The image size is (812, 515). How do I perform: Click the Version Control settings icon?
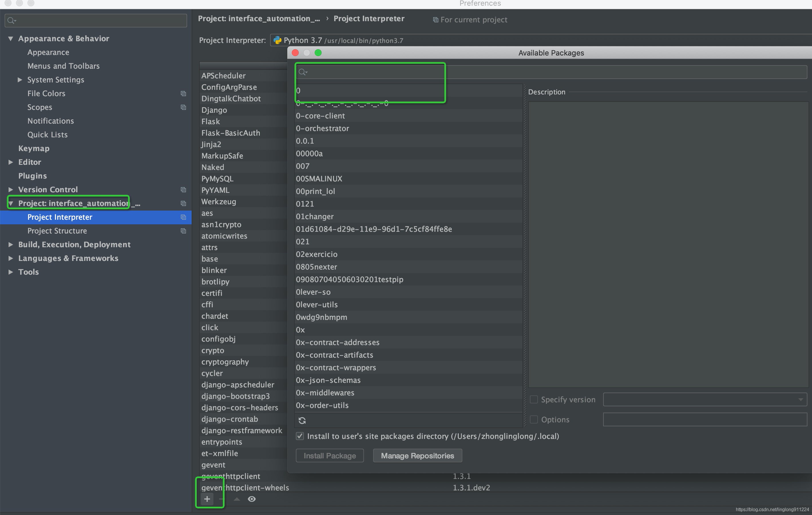coord(182,189)
